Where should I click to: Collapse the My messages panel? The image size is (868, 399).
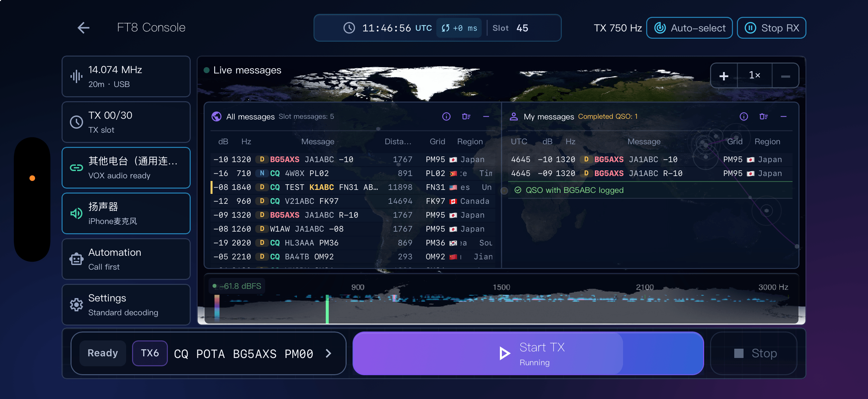point(784,116)
